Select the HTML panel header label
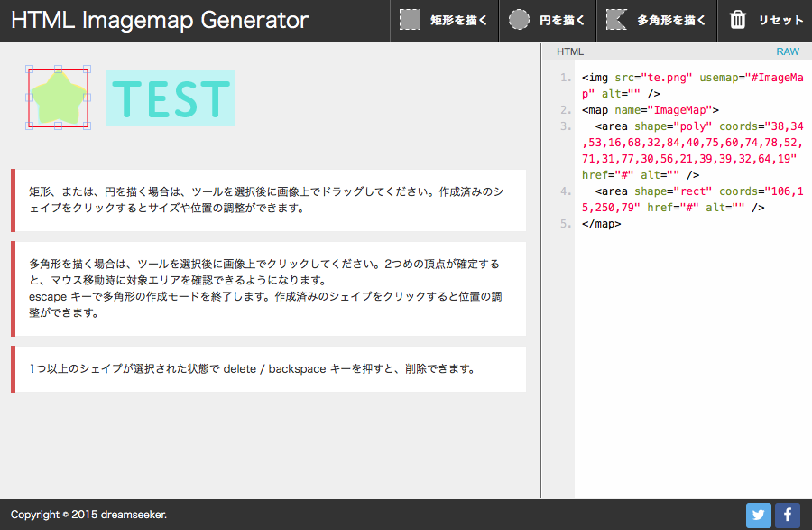Viewport: 812px width, 530px height. pos(569,51)
